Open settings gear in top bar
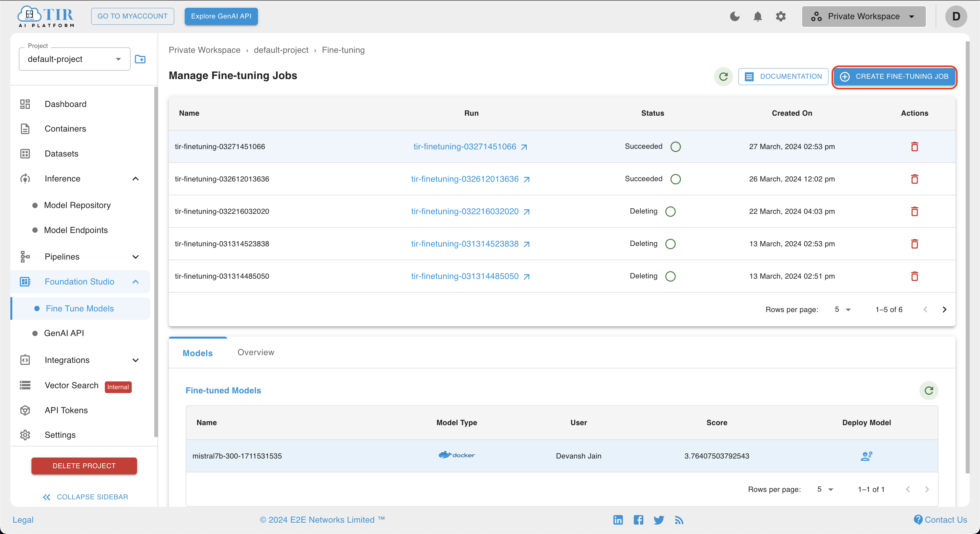Screen dimensions: 980x534 [781, 16]
